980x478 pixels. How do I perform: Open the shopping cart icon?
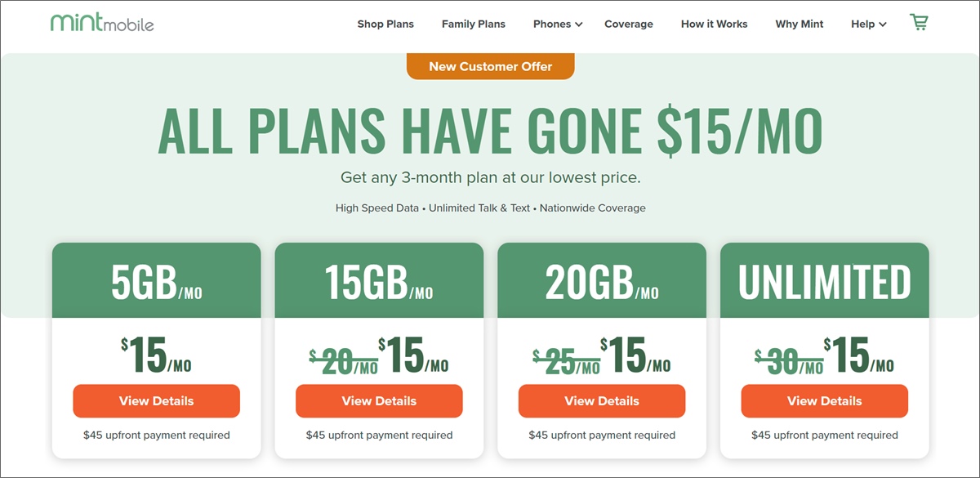coord(919,23)
